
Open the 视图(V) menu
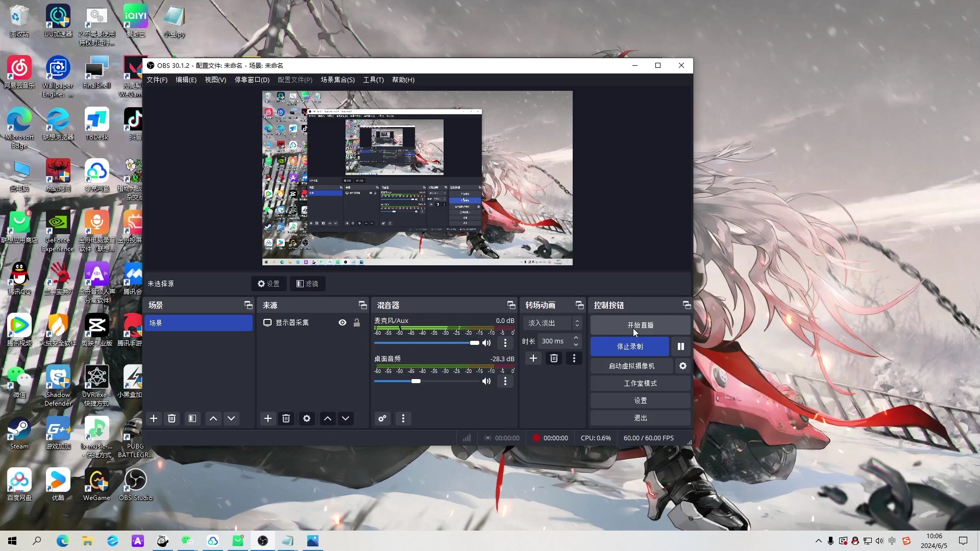pos(215,80)
